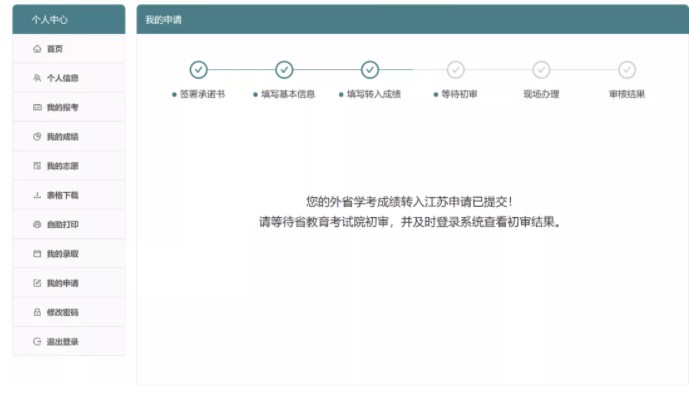This screenshot has width=689, height=406.
Task: Click the 等待初审 step circle
Action: click(456, 69)
